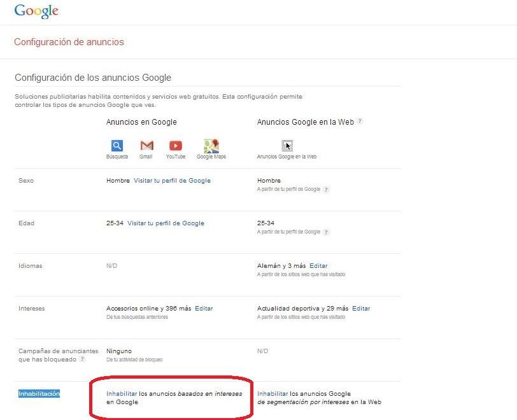The height and width of the screenshot is (420, 517).
Task: Click 'Alemán y 3 más' languages value
Action: 281,266
